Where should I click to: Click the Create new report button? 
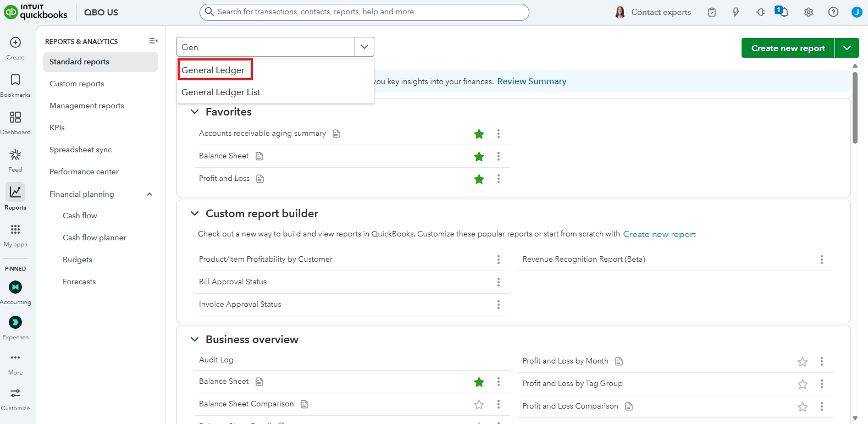(x=788, y=48)
